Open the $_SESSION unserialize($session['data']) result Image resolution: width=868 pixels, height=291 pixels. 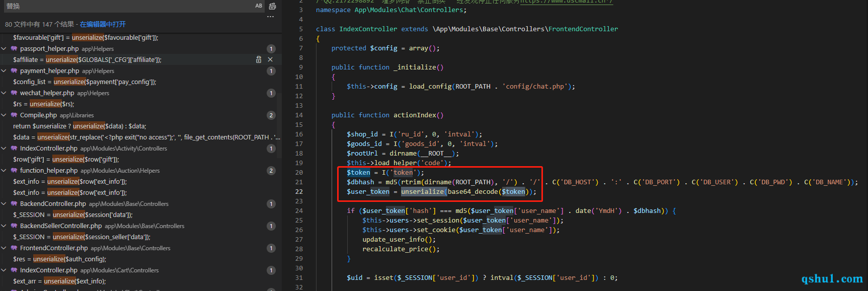coord(73,214)
